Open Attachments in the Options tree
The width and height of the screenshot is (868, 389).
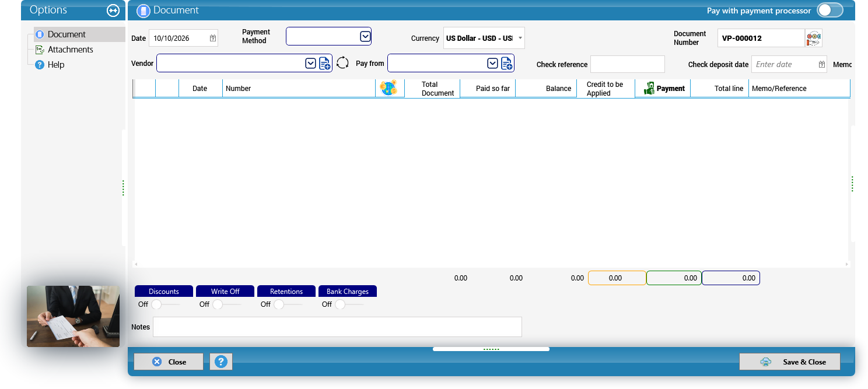click(70, 50)
